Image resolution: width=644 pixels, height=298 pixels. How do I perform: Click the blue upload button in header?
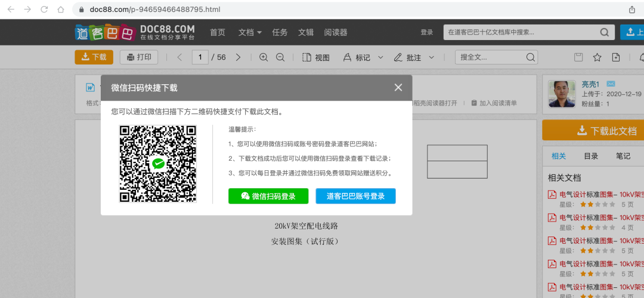coord(632,32)
